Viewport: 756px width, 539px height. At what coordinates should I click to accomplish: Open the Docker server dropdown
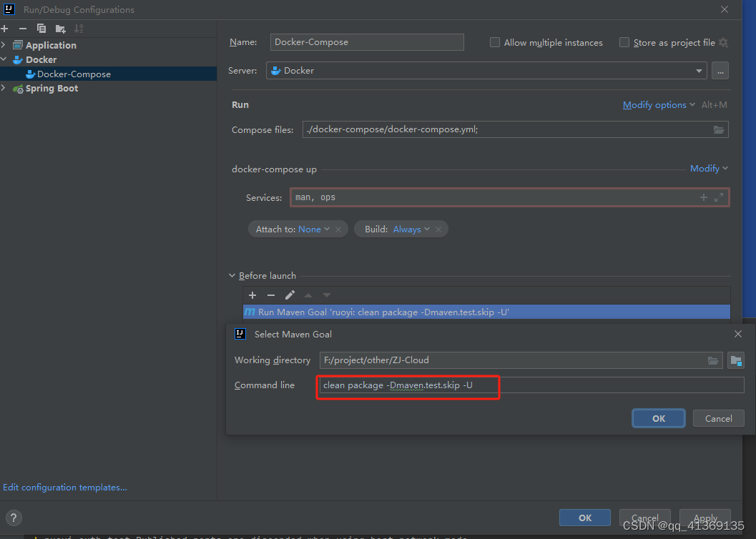(x=699, y=70)
